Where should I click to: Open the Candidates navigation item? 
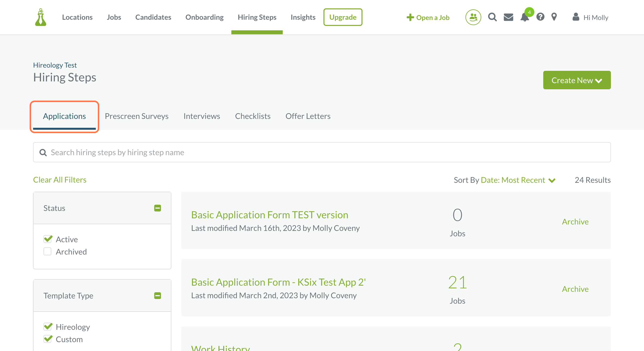click(153, 17)
